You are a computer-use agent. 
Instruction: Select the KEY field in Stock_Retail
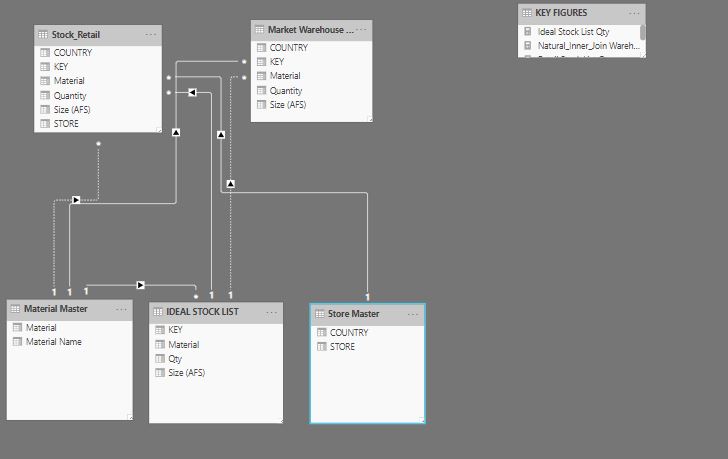(x=98, y=67)
